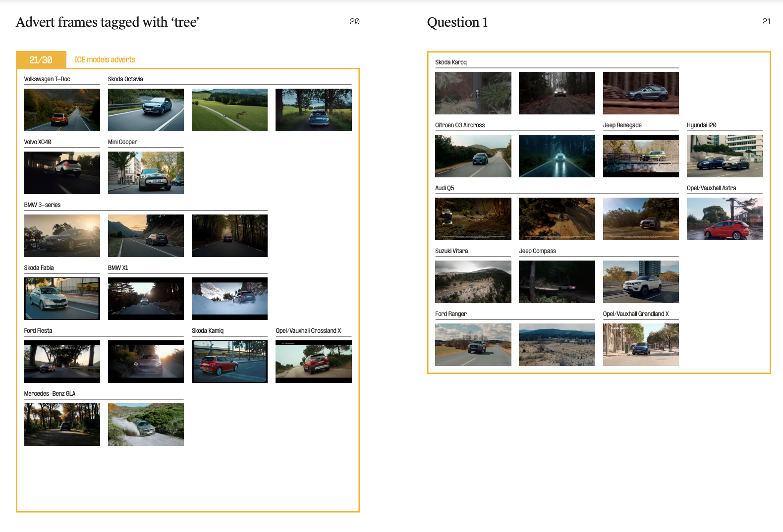Open the Skoda Octavia green hillside frame
The width and height of the screenshot is (783, 532).
[x=229, y=110]
